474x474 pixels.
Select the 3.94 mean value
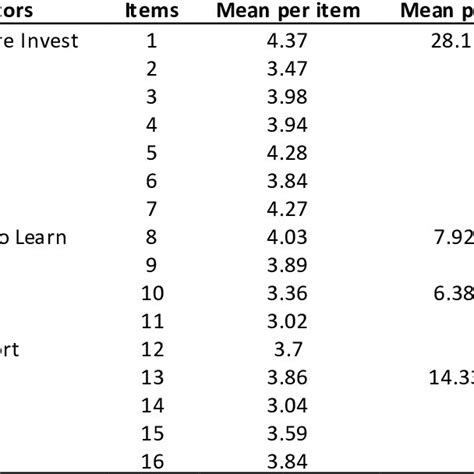pos(287,125)
